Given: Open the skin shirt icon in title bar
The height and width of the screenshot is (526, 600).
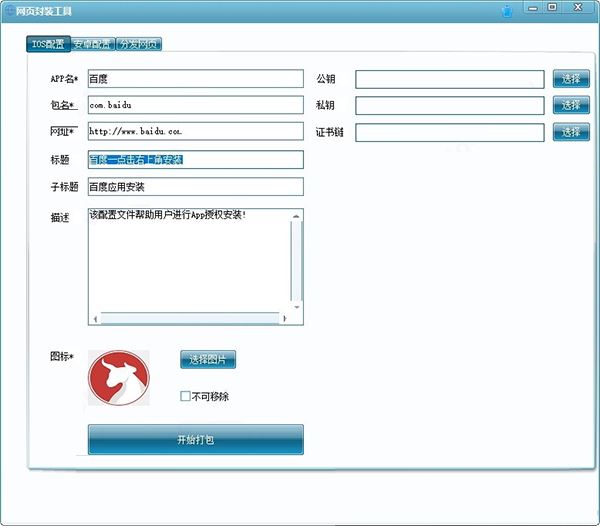Looking at the screenshot, I should point(507,11).
